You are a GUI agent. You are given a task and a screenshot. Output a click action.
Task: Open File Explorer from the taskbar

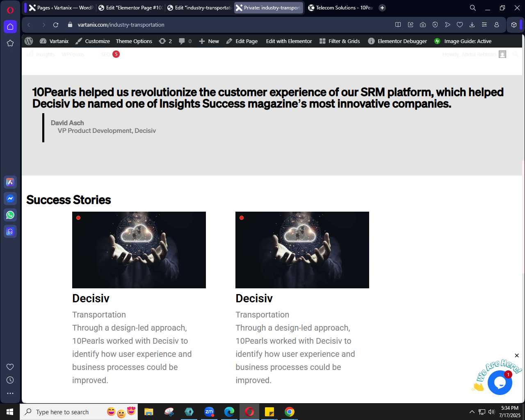(x=148, y=412)
